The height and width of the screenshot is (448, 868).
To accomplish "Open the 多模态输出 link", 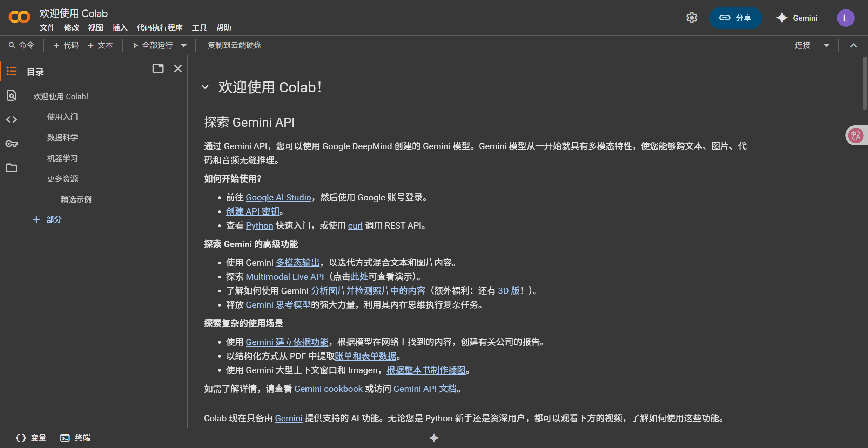I will 297,263.
